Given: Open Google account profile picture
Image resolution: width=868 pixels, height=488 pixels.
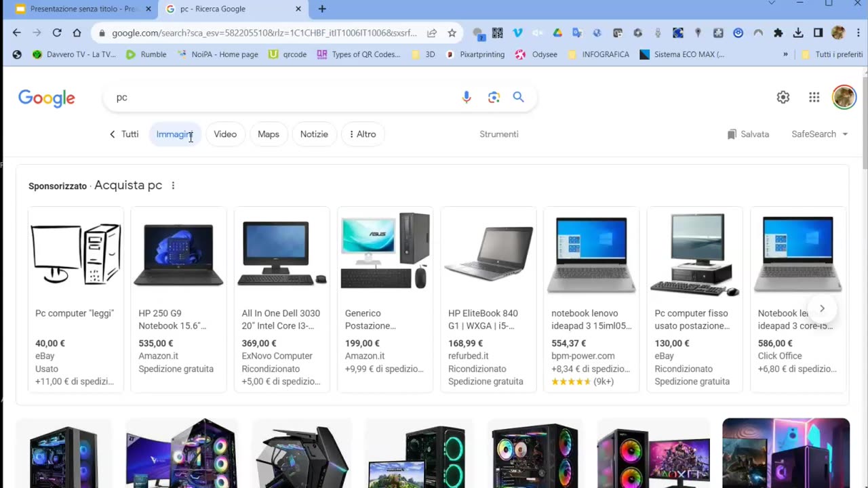Looking at the screenshot, I should (x=844, y=98).
